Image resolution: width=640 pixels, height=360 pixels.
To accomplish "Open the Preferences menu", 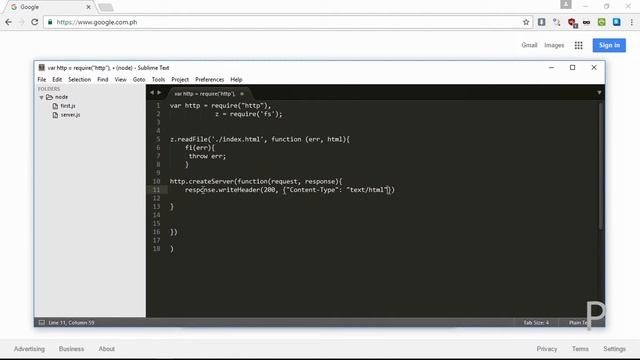I will pyautogui.click(x=209, y=80).
